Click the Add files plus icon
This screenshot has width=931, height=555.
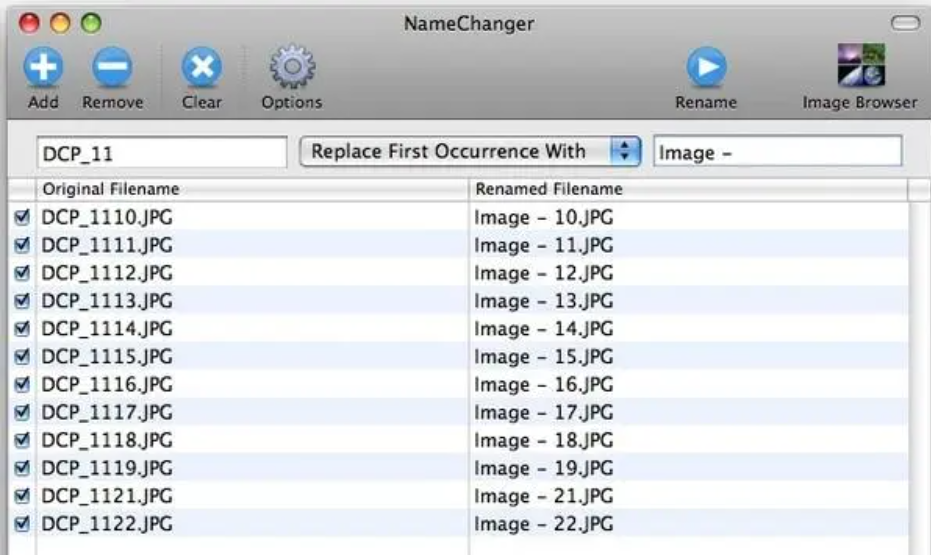click(43, 67)
